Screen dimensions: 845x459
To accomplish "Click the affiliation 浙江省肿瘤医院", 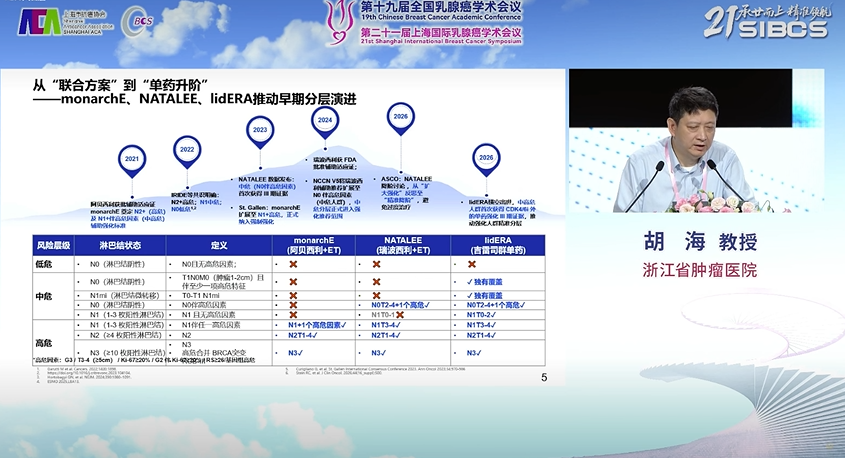I will (x=700, y=270).
